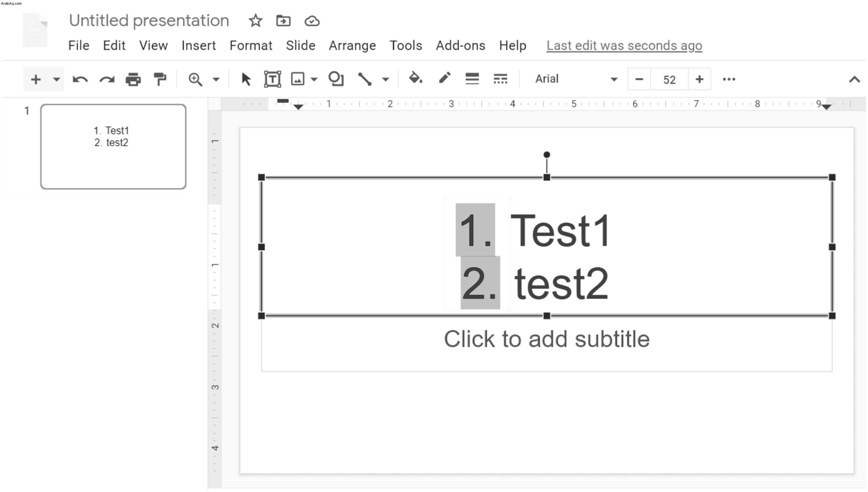Open the more options three-dot menu
Image resolution: width=868 pixels, height=492 pixels.
tap(729, 80)
